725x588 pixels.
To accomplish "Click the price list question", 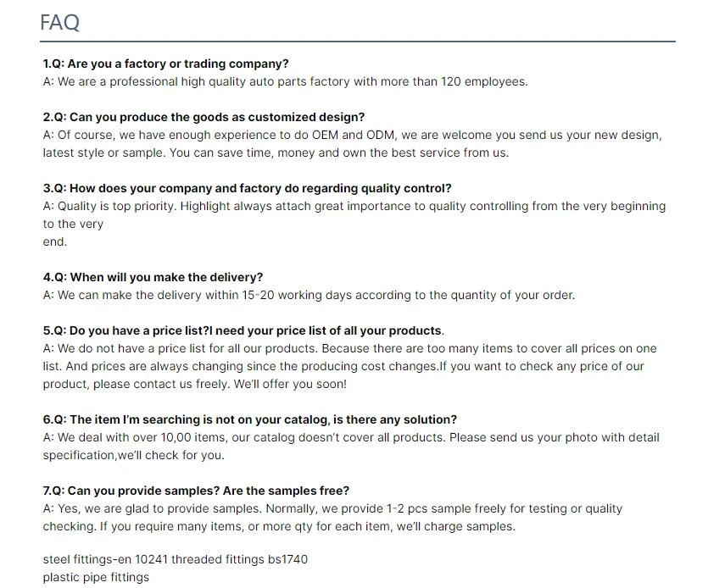I will (243, 330).
